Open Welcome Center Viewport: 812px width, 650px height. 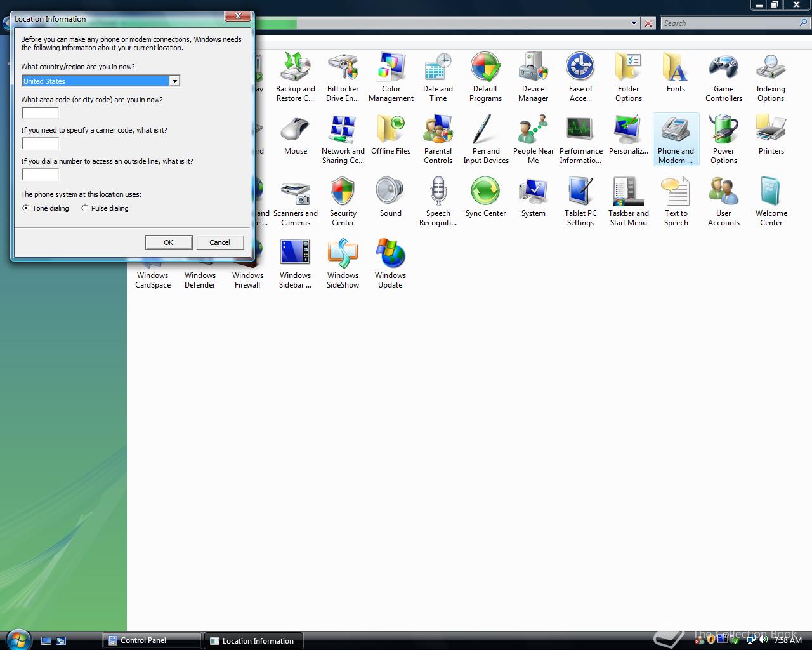(x=771, y=202)
